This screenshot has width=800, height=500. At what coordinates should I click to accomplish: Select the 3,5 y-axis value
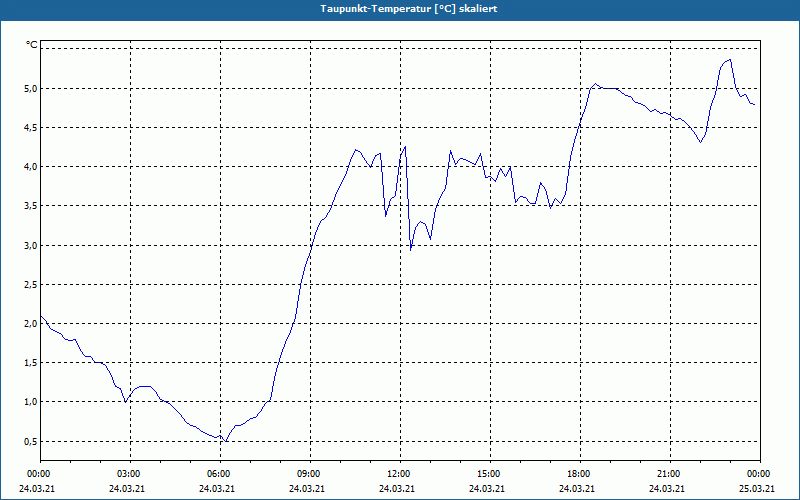pos(31,206)
